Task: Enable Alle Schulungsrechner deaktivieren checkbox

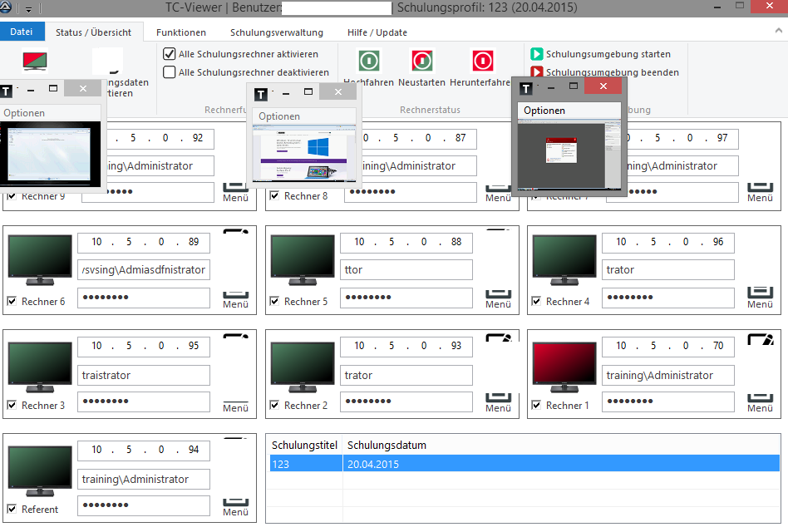Action: (x=170, y=72)
